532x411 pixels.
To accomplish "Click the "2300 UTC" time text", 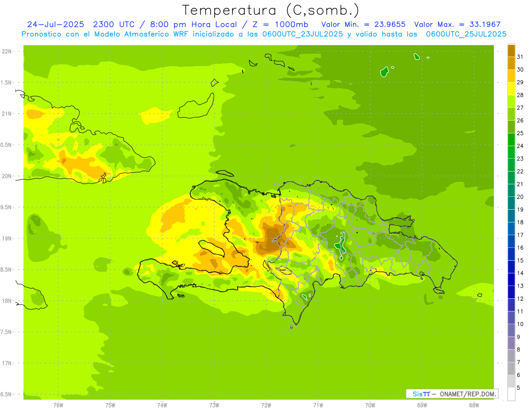I will 114,24.
